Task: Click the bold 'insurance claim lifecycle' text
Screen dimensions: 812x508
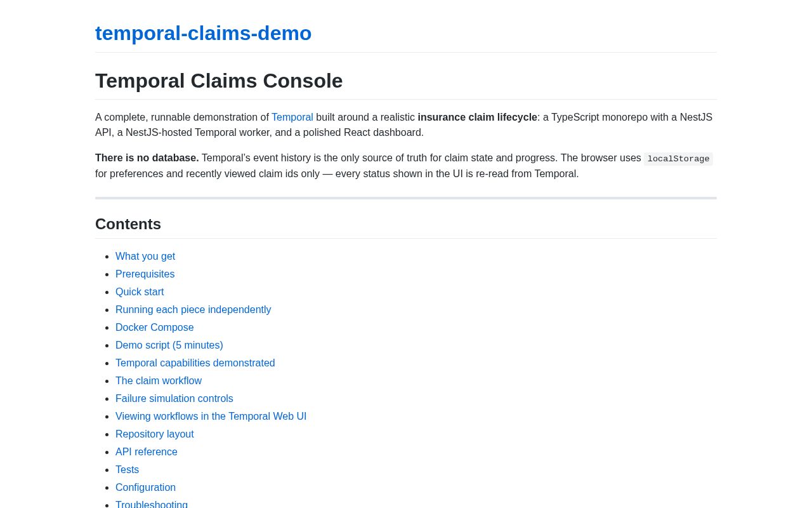Action: coord(477,117)
